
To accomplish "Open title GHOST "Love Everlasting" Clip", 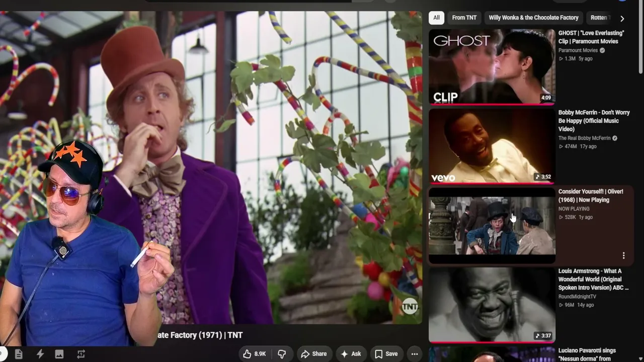I will [x=591, y=37].
